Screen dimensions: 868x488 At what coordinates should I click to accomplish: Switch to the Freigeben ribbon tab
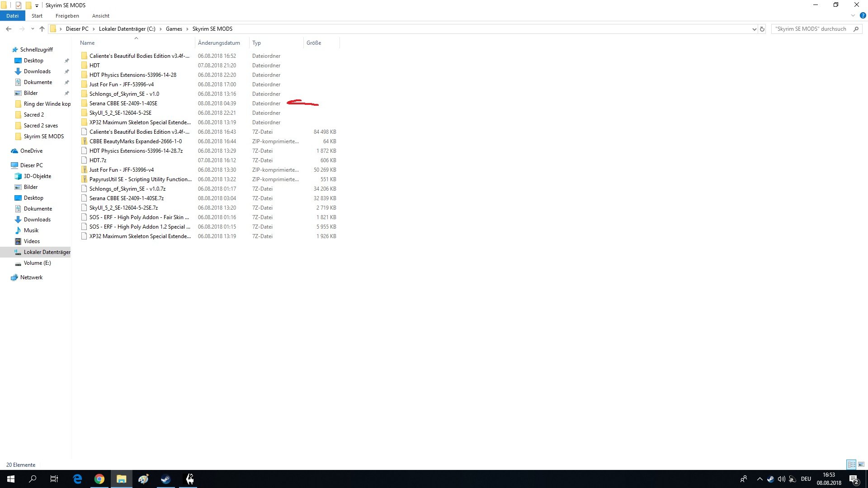[67, 16]
